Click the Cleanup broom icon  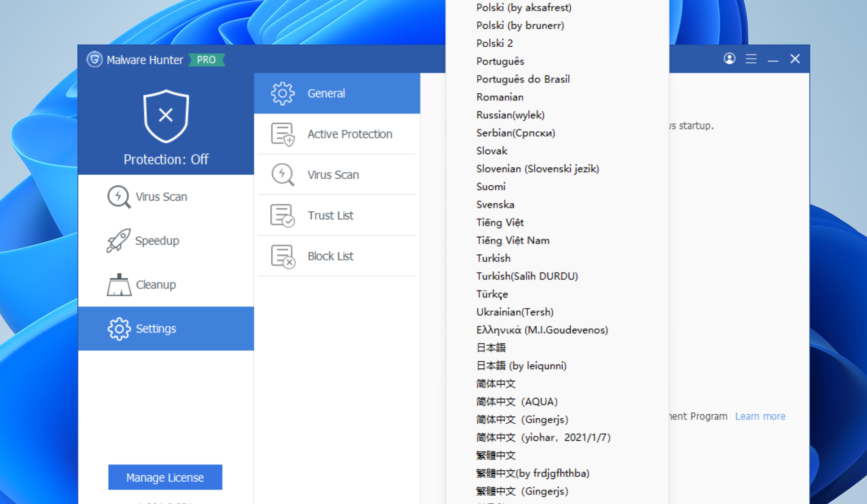[x=119, y=285]
